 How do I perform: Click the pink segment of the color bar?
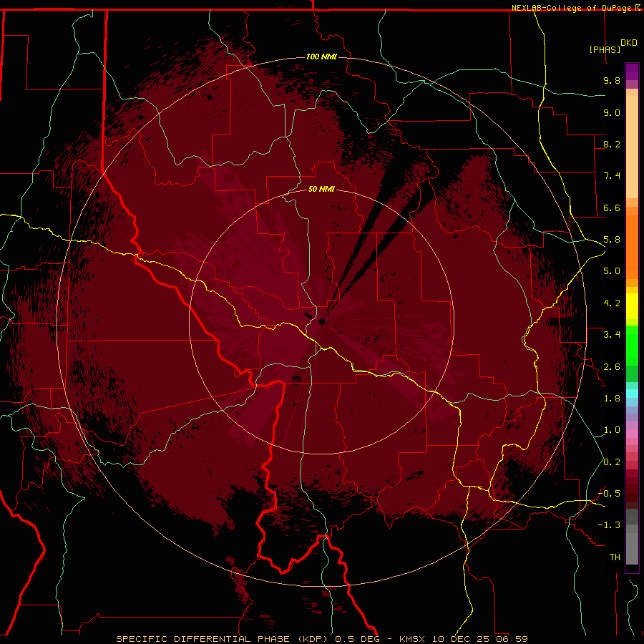[632, 434]
